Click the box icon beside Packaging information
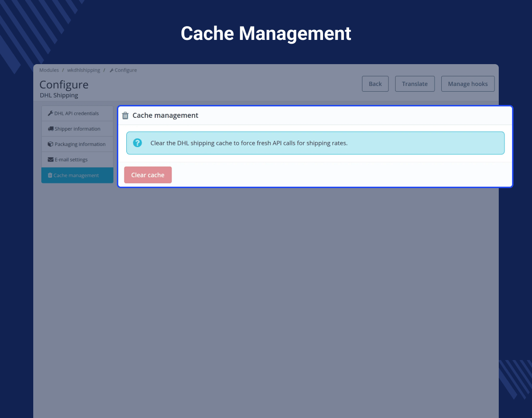The image size is (532, 418). [x=50, y=144]
